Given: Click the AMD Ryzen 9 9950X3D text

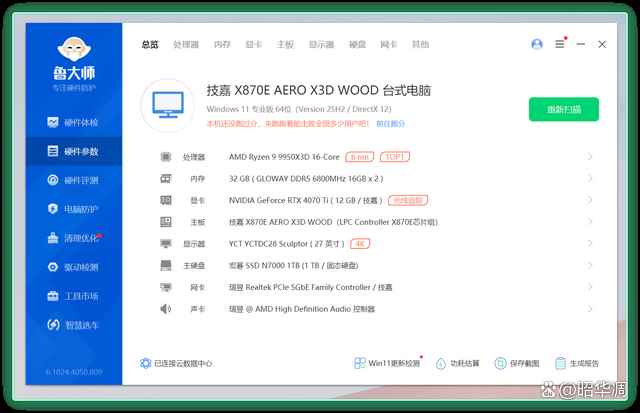Looking at the screenshot, I should pos(284,157).
